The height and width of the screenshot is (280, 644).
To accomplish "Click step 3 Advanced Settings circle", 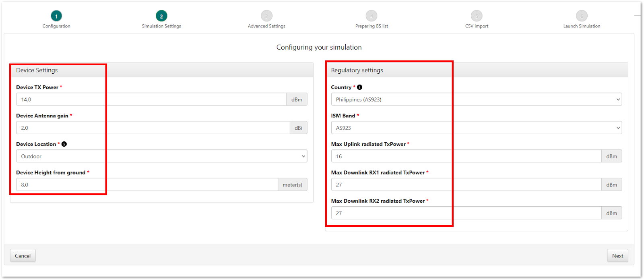I will click(x=266, y=16).
